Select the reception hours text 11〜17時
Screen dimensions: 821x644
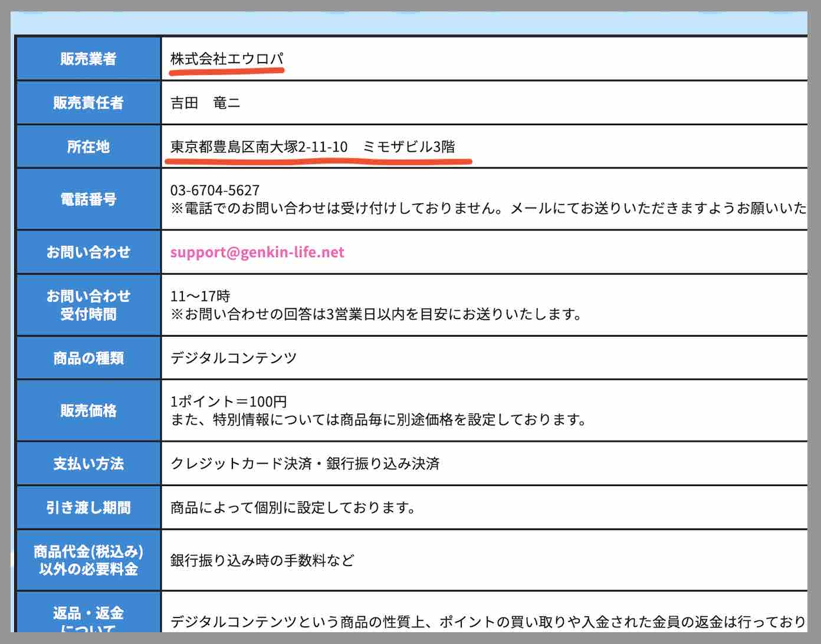click(195, 295)
